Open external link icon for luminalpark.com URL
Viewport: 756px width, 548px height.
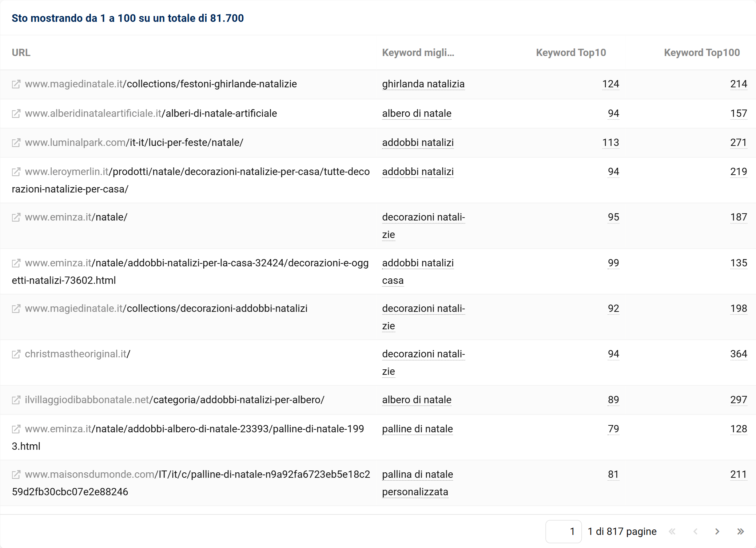pos(16,143)
